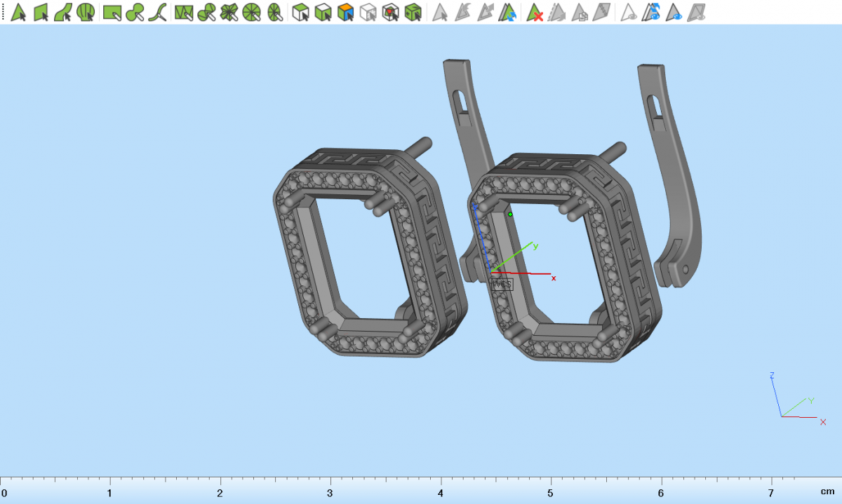Select the Mark Triangle tool
Image resolution: width=842 pixels, height=504 pixels.
(x=18, y=12)
